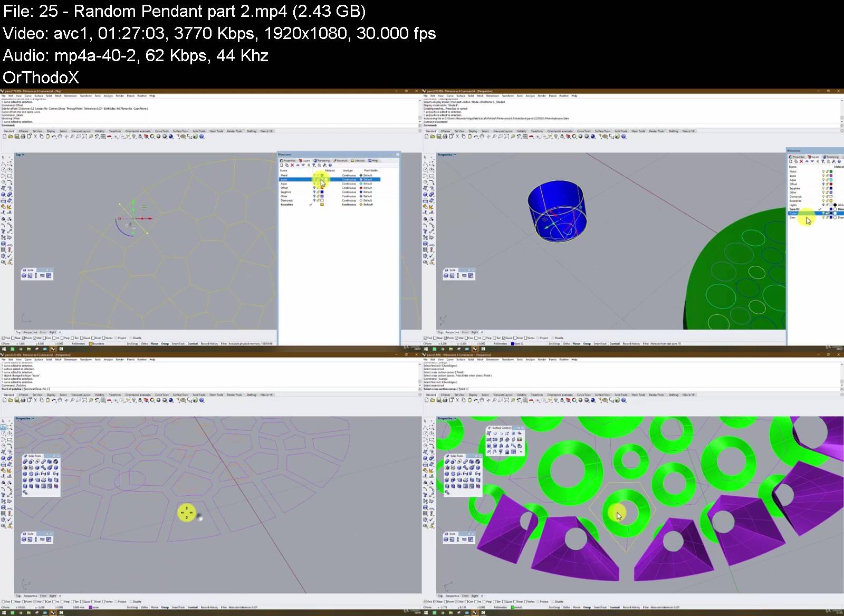The image size is (844, 616).
Task: Switch to Solid Tools toolbar tab, bottom-right frame
Action: (x=621, y=394)
